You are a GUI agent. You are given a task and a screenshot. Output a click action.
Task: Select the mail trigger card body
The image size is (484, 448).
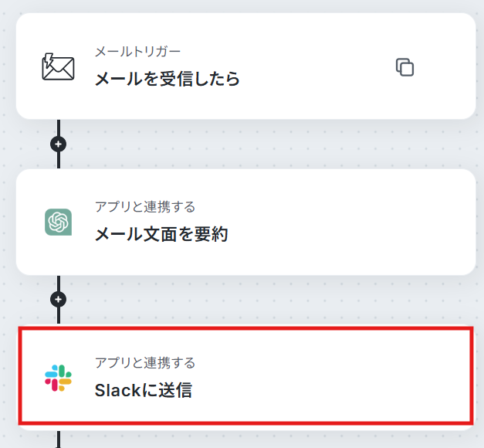[245, 66]
